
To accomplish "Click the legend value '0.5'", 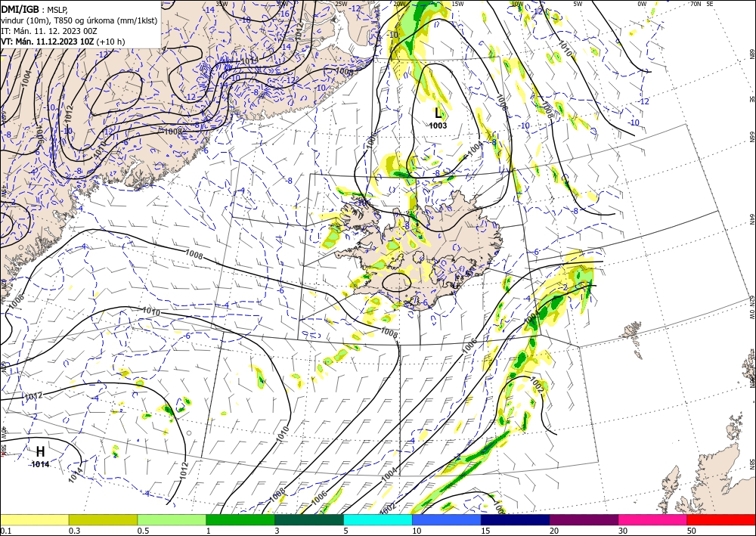I will click(x=143, y=531).
